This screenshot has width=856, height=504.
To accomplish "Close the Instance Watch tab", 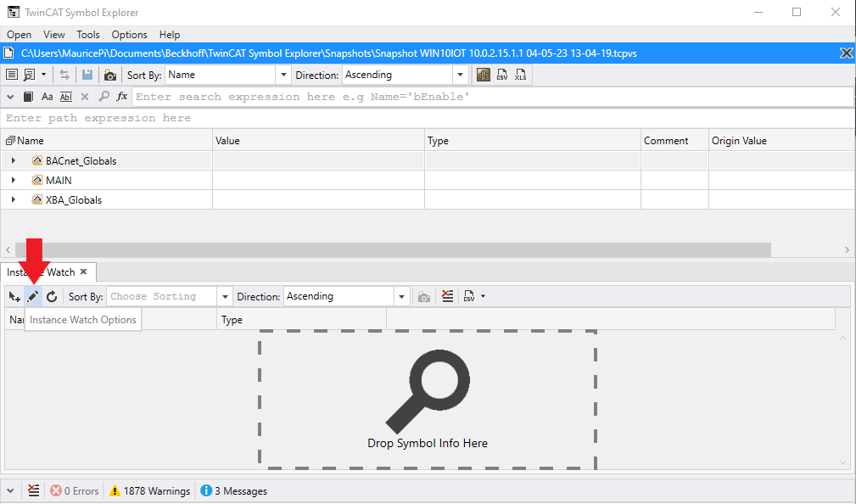I will 83,272.
